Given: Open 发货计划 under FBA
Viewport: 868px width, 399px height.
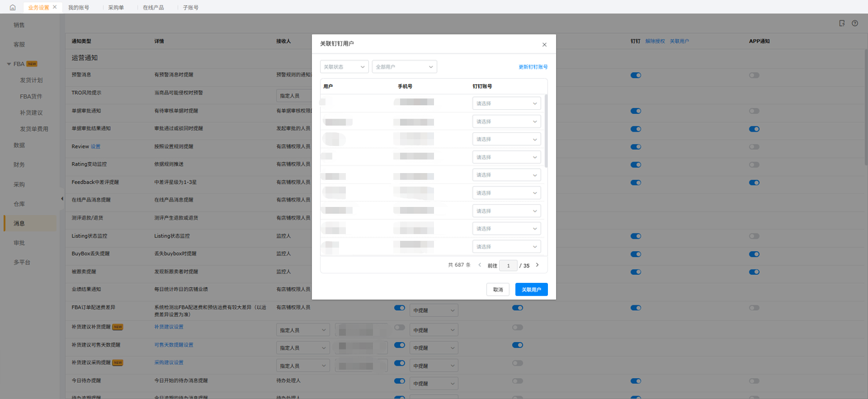Looking at the screenshot, I should click(31, 80).
